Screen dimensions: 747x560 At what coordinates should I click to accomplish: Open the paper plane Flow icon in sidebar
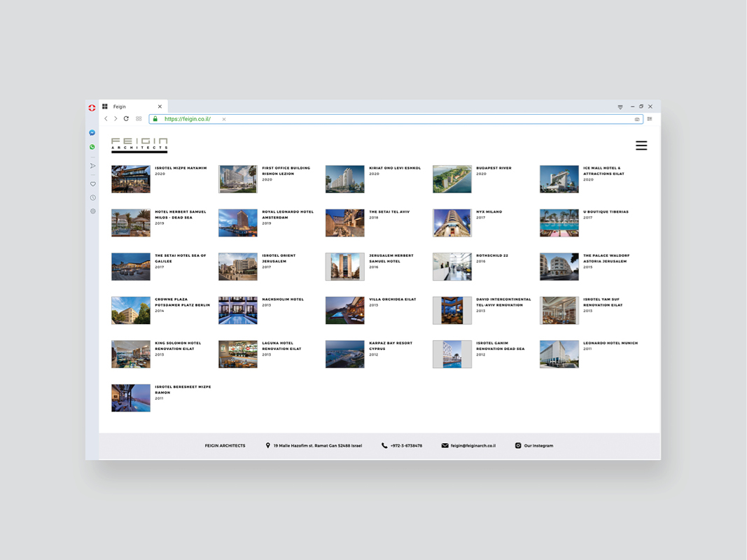[x=92, y=166]
